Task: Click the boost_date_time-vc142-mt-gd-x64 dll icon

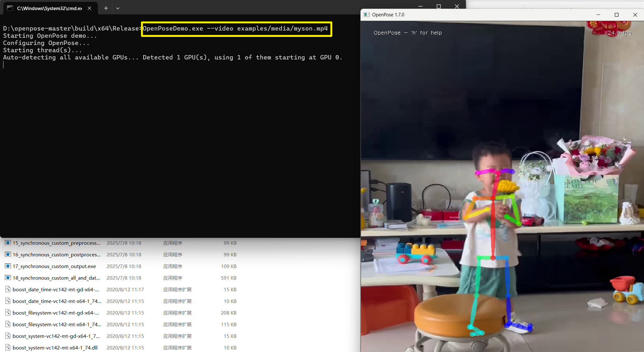Action: 8,289
